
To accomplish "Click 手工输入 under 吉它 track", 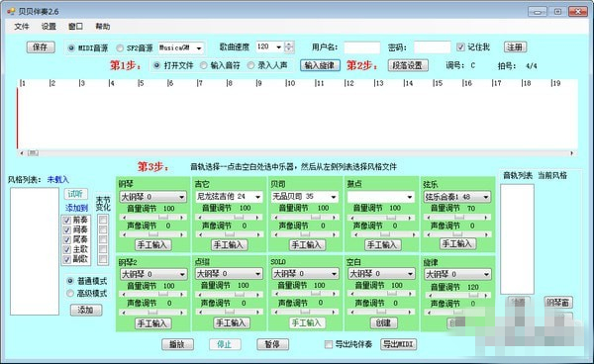I will [x=230, y=245].
